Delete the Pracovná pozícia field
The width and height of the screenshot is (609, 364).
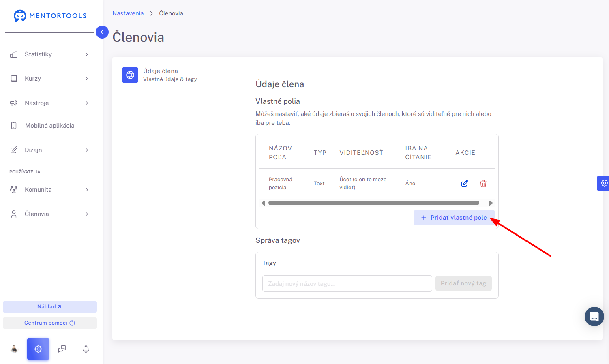pos(483,184)
